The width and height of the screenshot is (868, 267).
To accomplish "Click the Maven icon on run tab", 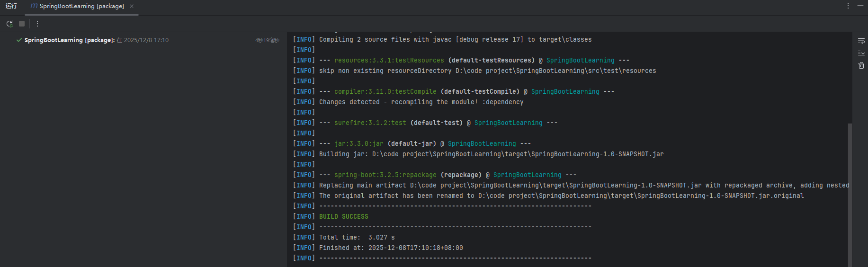I will [x=34, y=6].
